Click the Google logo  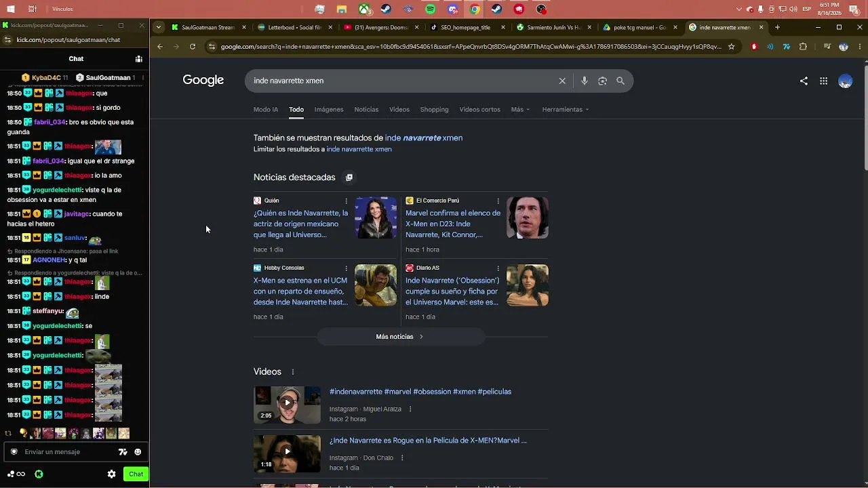tap(203, 80)
